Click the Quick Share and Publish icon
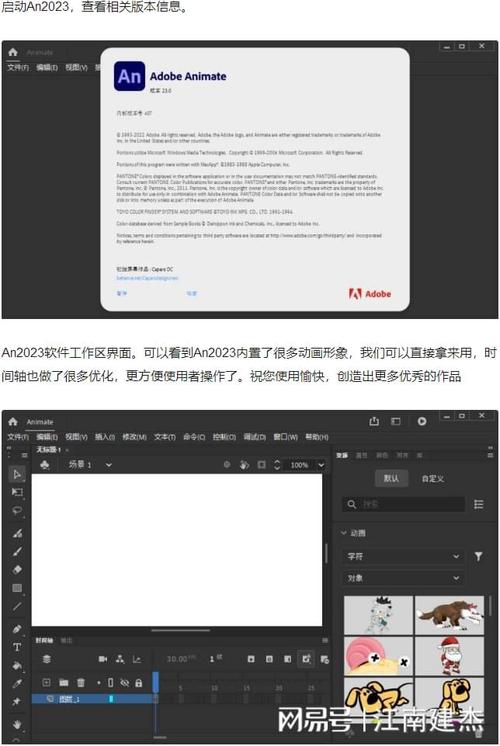This screenshot has width=500, height=746. coord(374,422)
